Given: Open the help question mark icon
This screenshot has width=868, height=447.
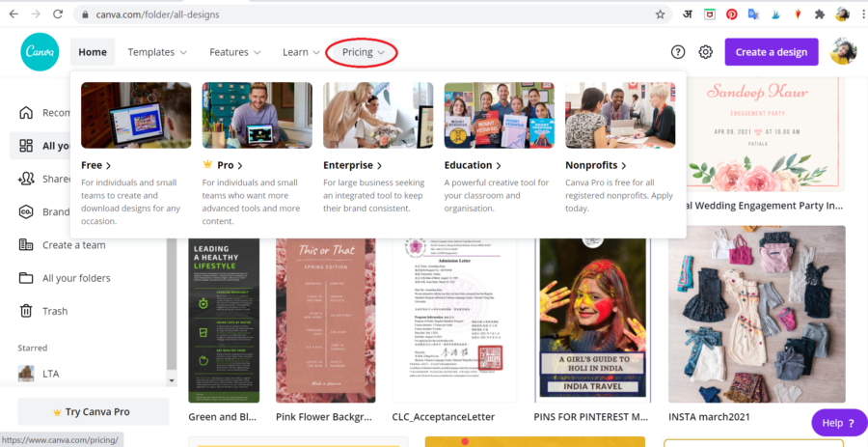Looking at the screenshot, I should 678,52.
